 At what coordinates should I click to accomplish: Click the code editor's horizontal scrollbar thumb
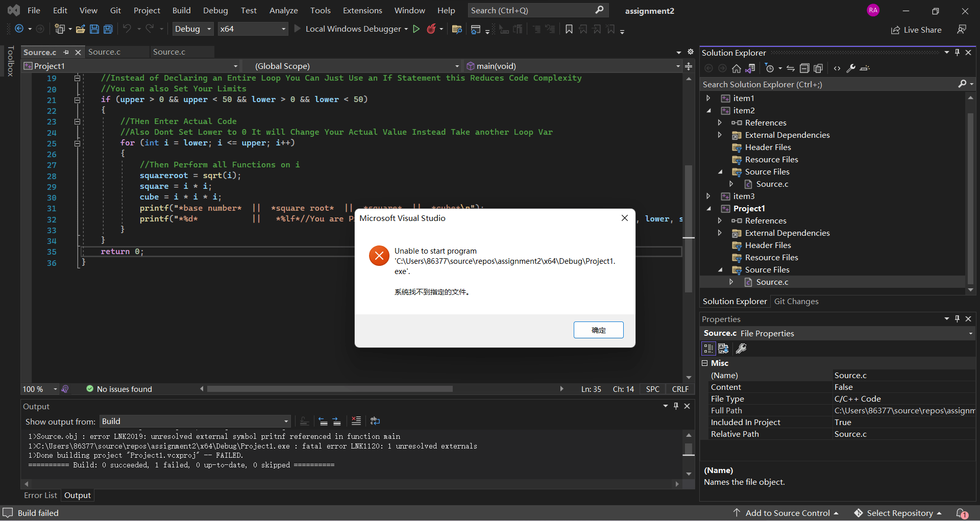click(330, 389)
